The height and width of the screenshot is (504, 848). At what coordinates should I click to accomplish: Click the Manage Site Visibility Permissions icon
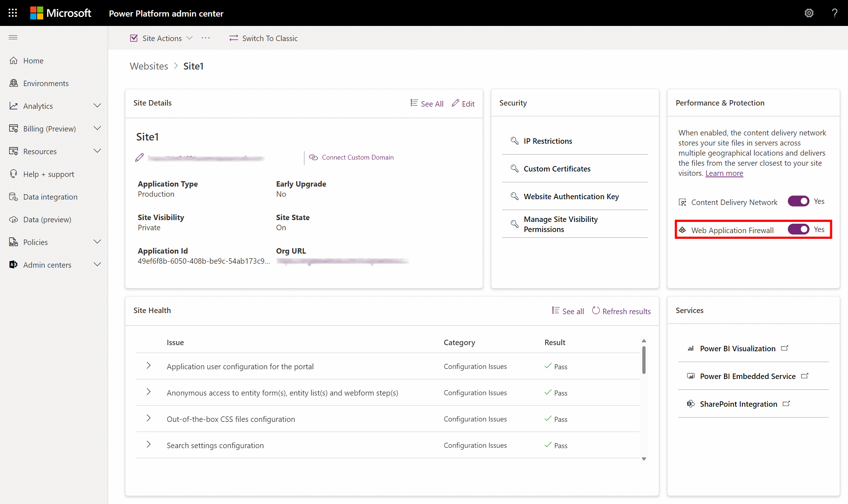tap(514, 224)
